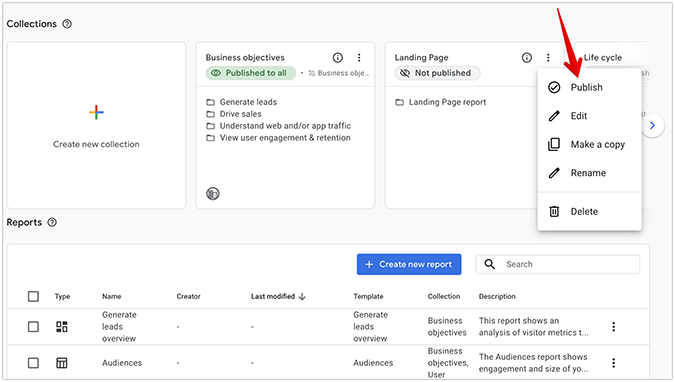This screenshot has height=382, width=675.
Task: Click the Creator column header
Action: (189, 297)
